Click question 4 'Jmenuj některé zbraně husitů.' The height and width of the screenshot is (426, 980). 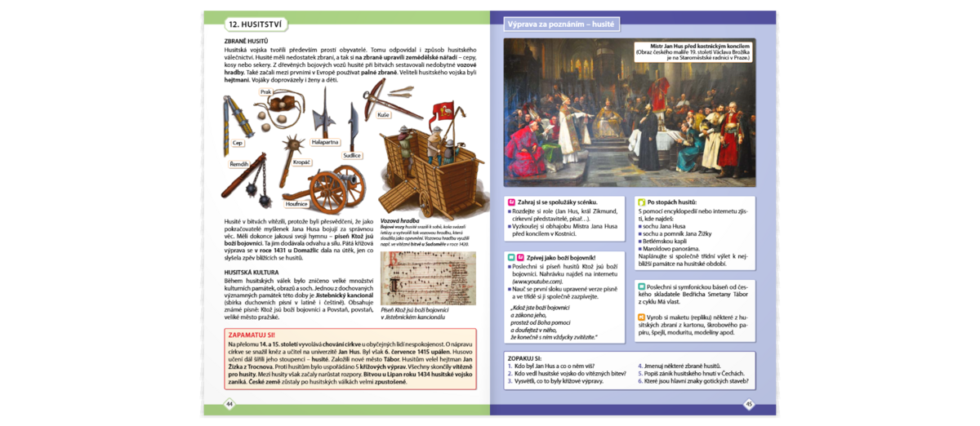679,366
